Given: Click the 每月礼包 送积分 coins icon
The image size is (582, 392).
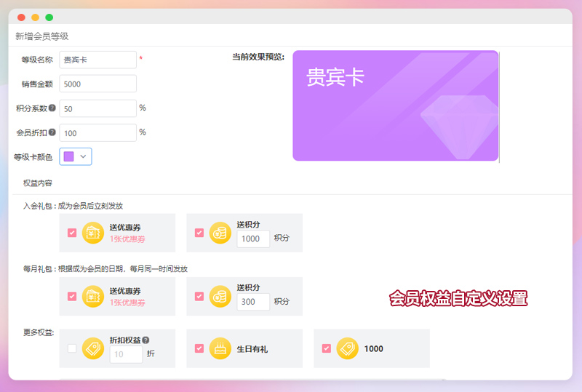Looking at the screenshot, I should 220,296.
